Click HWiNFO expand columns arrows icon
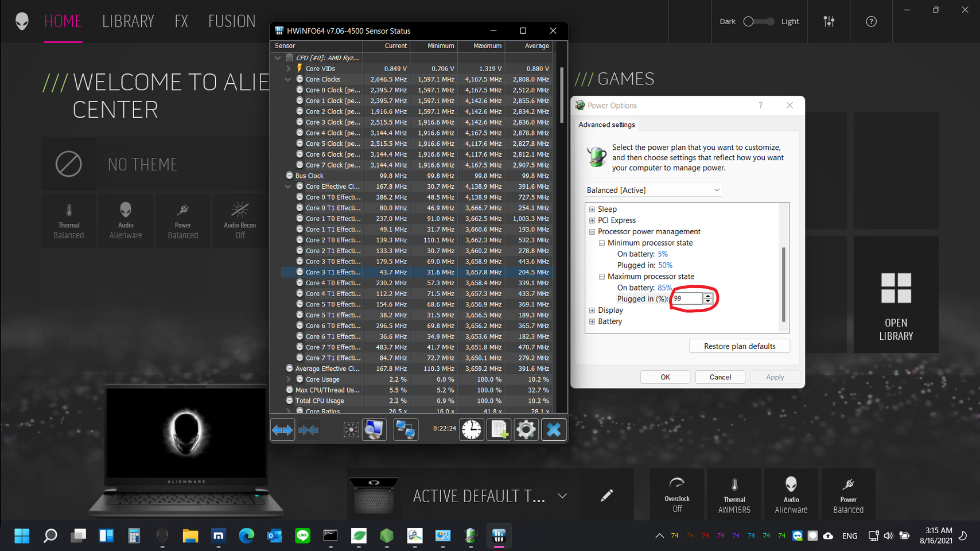980x551 pixels. 282,430
